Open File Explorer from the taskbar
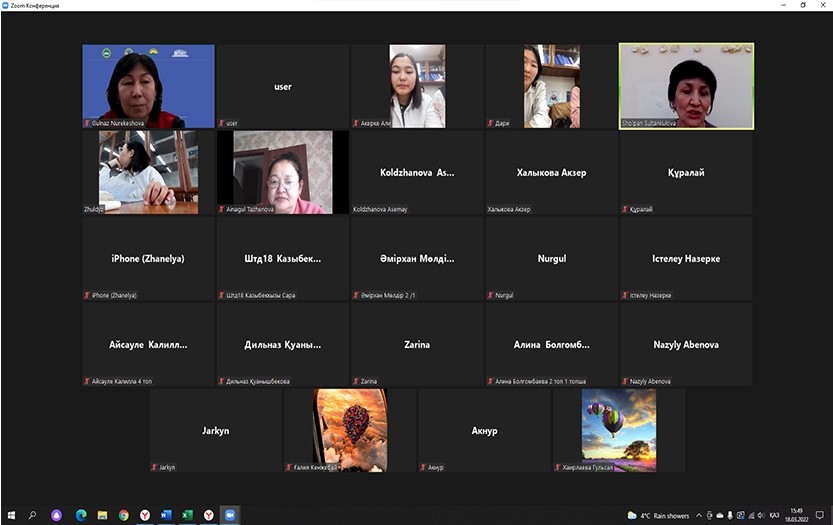This screenshot has width=833, height=525. point(102,515)
